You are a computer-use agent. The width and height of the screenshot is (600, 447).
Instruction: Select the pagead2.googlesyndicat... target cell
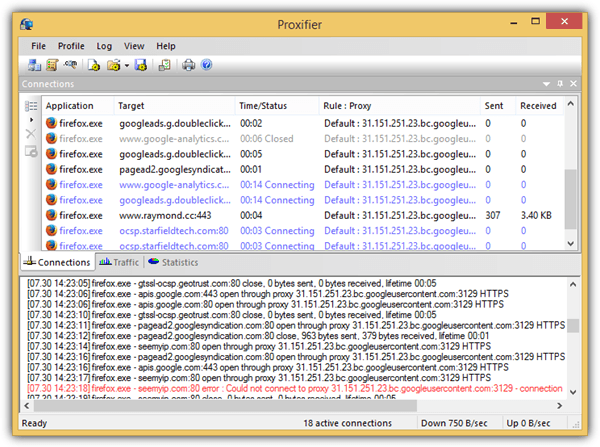click(175, 170)
